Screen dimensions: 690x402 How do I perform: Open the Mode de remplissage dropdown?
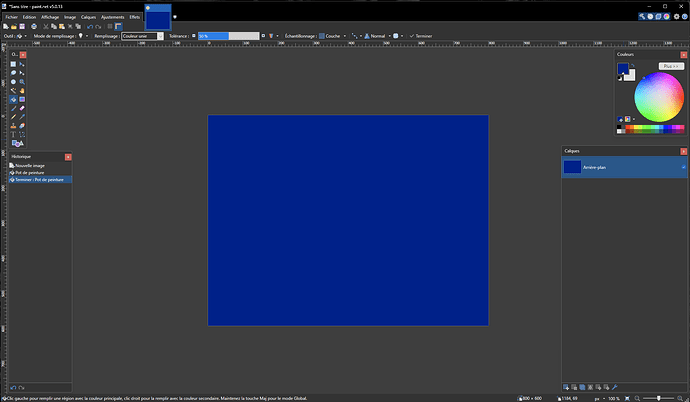coord(83,36)
